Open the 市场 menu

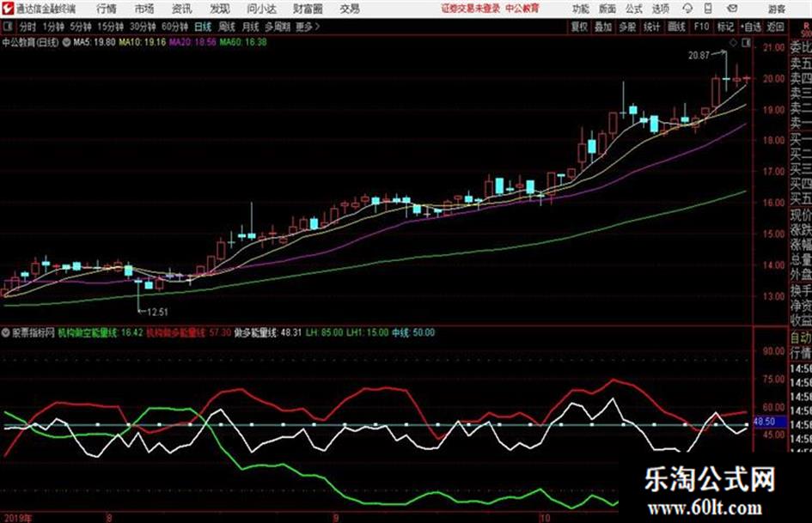point(144,9)
